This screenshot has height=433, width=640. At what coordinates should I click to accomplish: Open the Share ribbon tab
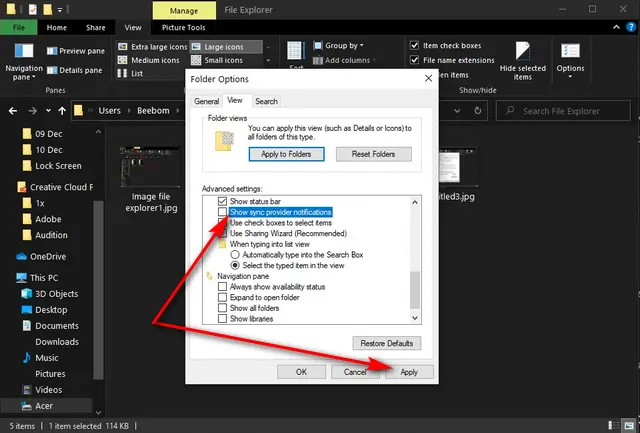click(x=96, y=28)
